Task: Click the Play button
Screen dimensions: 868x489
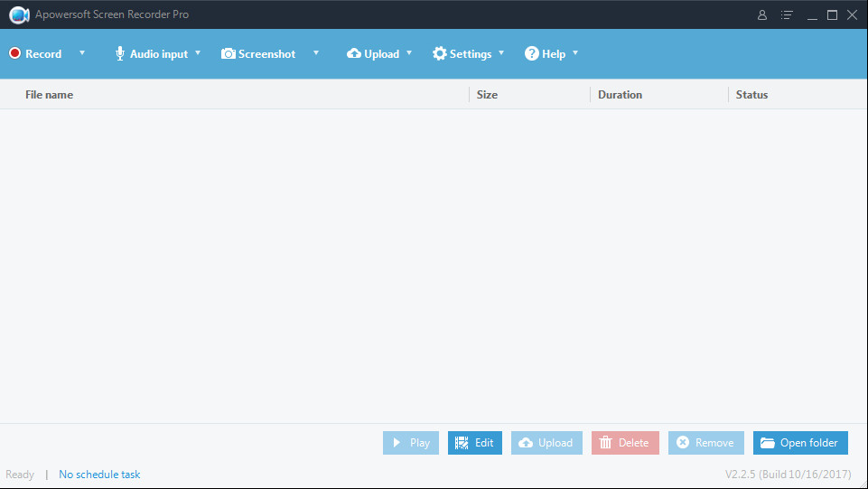Action: click(411, 443)
